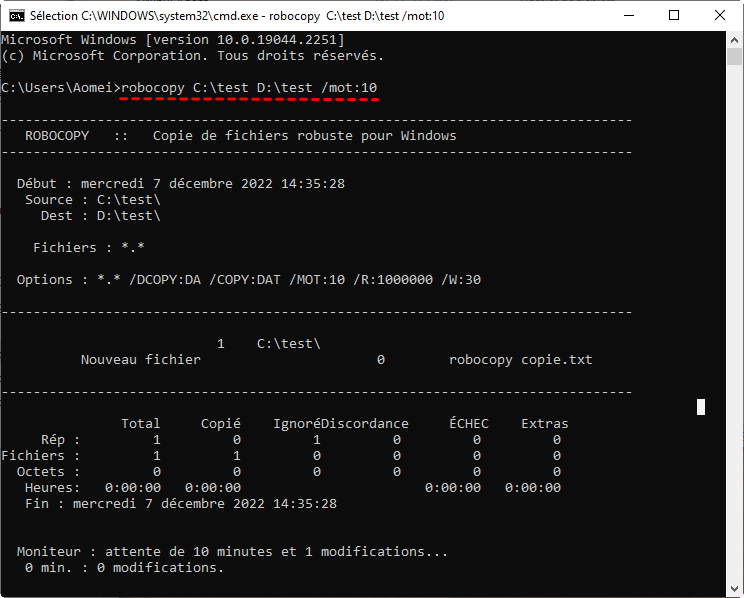Click '/R:1000000' in the Options line
The height and width of the screenshot is (598, 744).
coord(393,280)
